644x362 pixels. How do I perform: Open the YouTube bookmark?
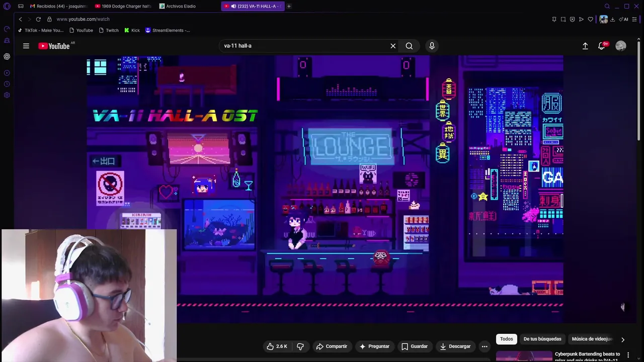click(x=81, y=30)
